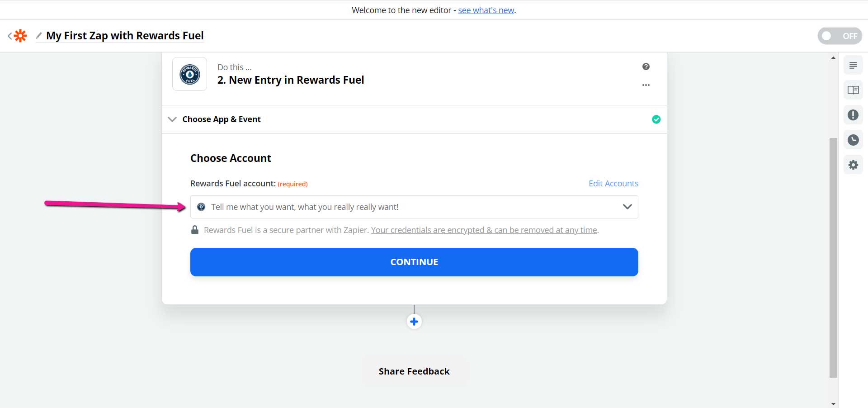Image resolution: width=868 pixels, height=408 pixels.
Task: Click the Edit Accounts link
Action: 613,183
